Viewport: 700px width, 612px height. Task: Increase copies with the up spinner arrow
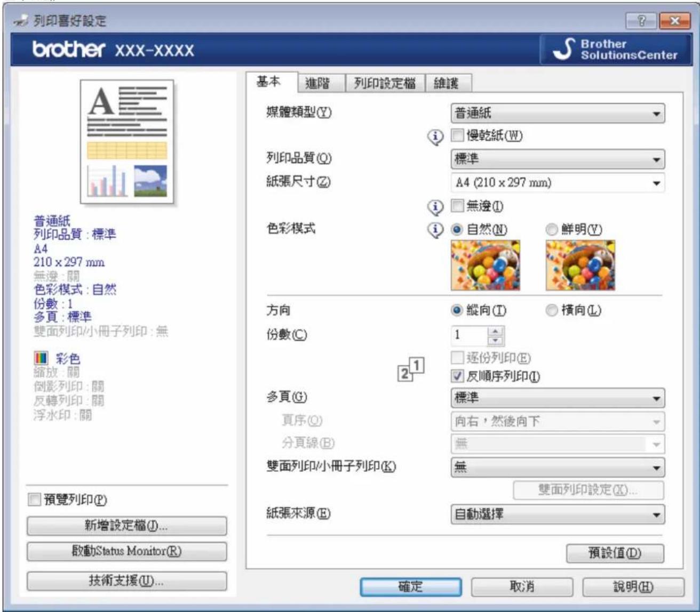point(496,331)
